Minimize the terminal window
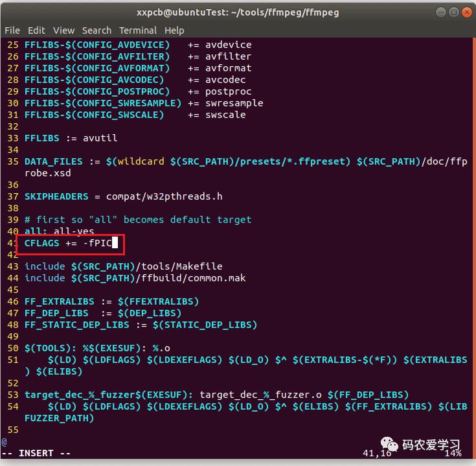Image resolution: width=476 pixels, height=466 pixels. pos(441,12)
